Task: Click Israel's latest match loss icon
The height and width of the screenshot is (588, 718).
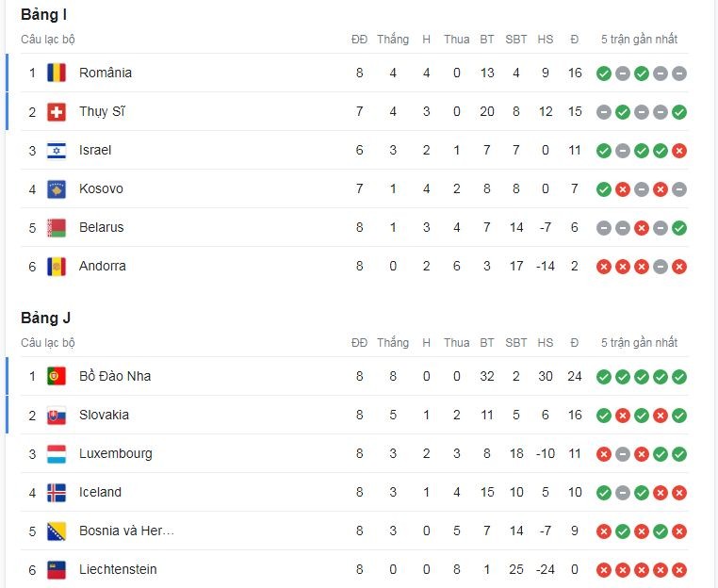Action: click(679, 150)
